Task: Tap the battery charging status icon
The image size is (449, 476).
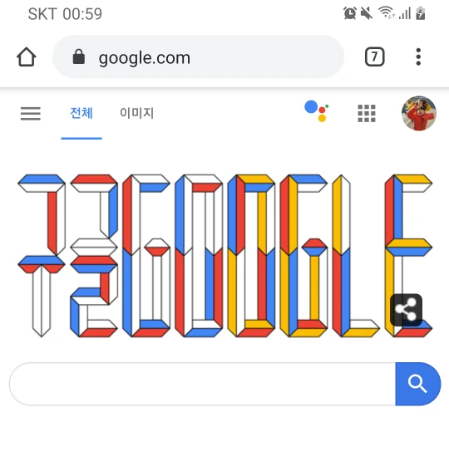Action: (x=421, y=13)
